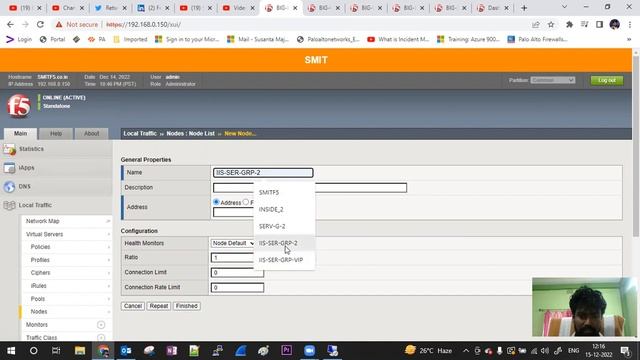Open the Local Traffic section icon

tap(9, 205)
